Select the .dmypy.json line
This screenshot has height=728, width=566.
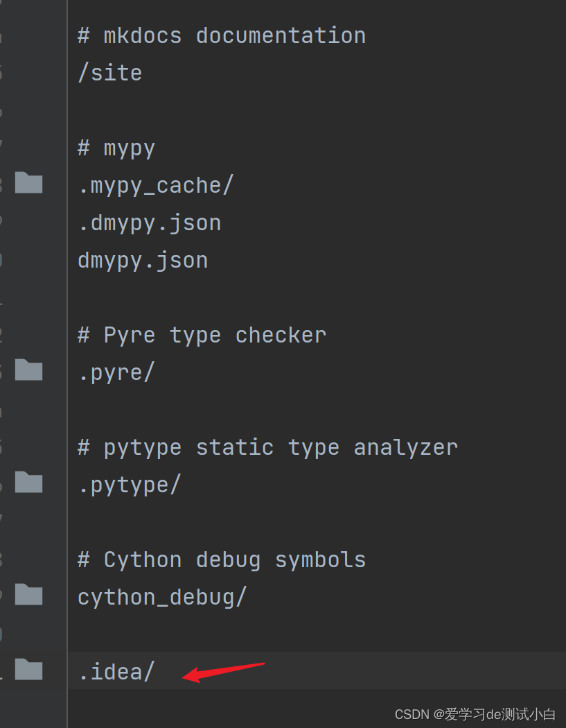click(150, 223)
